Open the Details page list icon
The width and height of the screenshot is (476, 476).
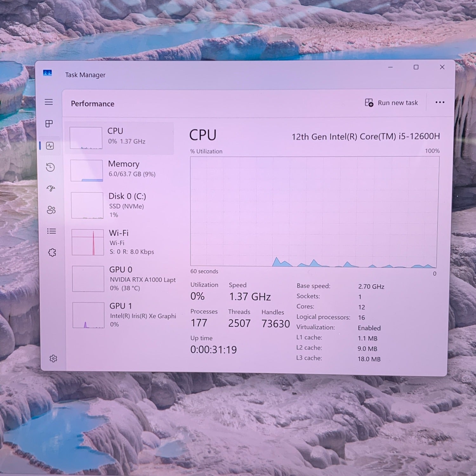[51, 231]
